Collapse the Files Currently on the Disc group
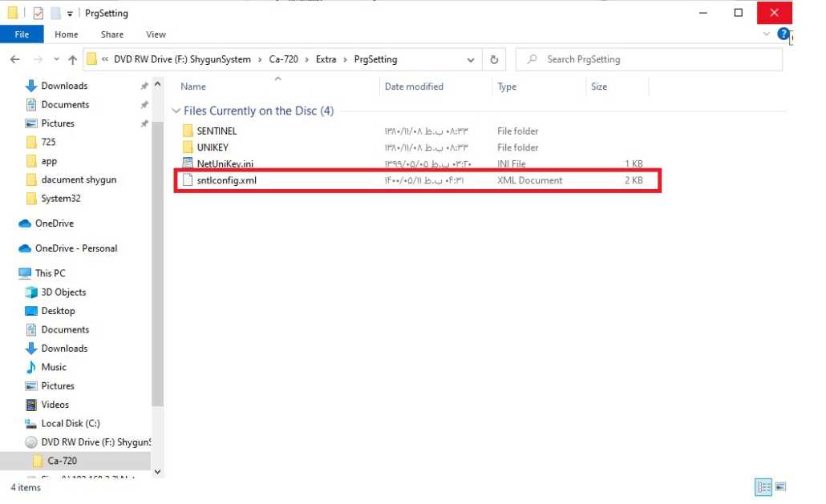826x504 pixels. [x=176, y=111]
